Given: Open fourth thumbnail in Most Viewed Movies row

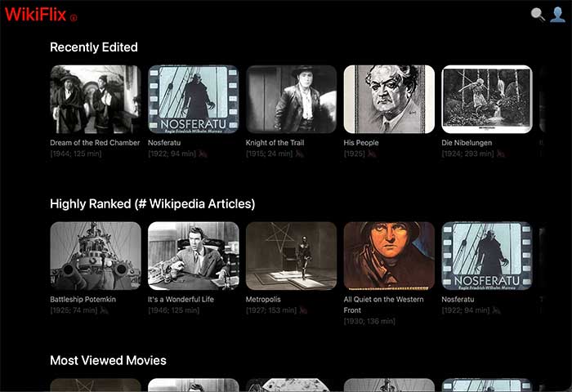Looking at the screenshot, I should click(389, 385).
